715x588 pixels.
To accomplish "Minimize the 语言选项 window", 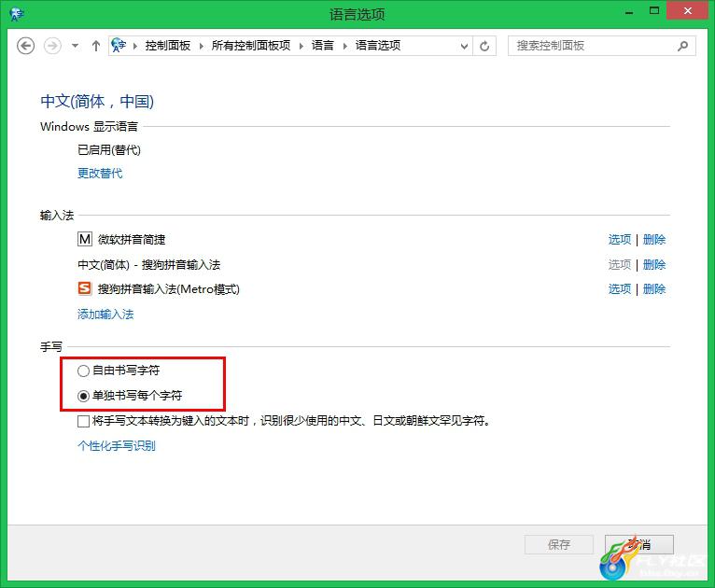I will pyautogui.click(x=629, y=12).
